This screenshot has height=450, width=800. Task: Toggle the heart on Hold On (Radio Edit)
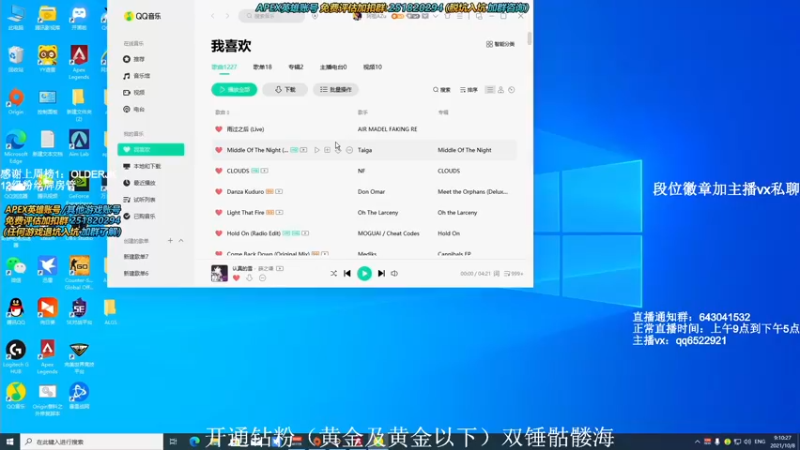click(x=219, y=233)
